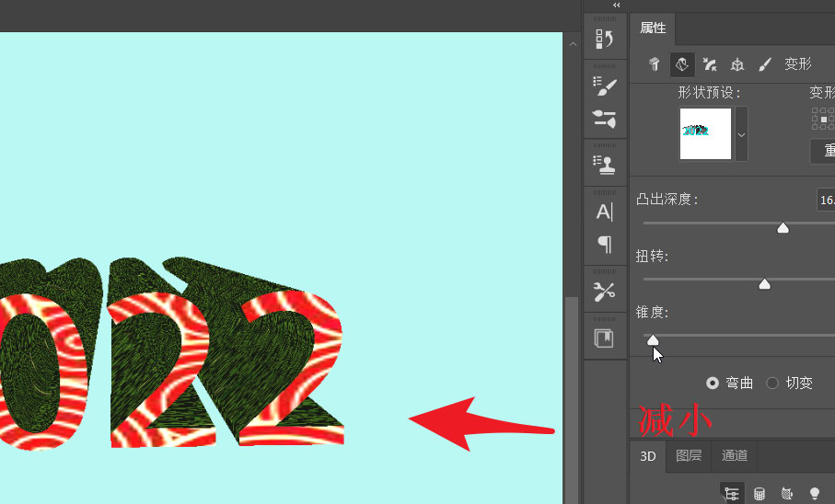
Task: Select the Coordinates properties icon
Action: pyautogui.click(x=737, y=64)
